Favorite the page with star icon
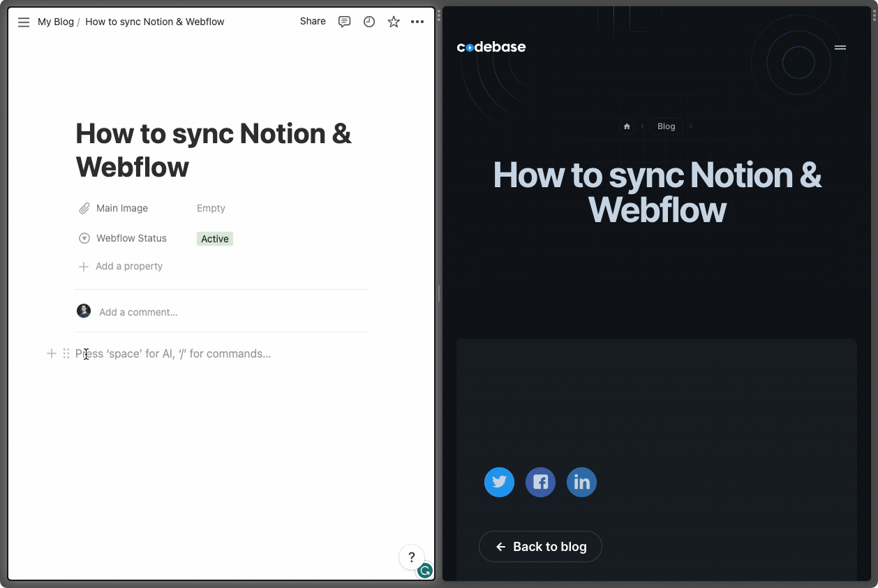 394,22
